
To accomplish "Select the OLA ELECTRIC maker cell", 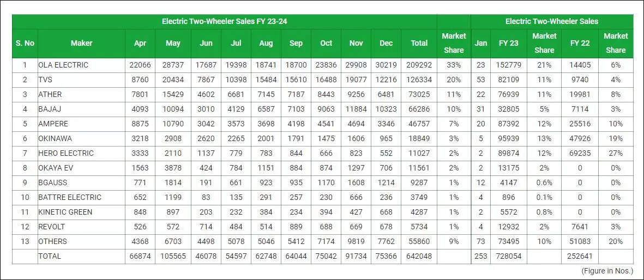I will [63, 65].
